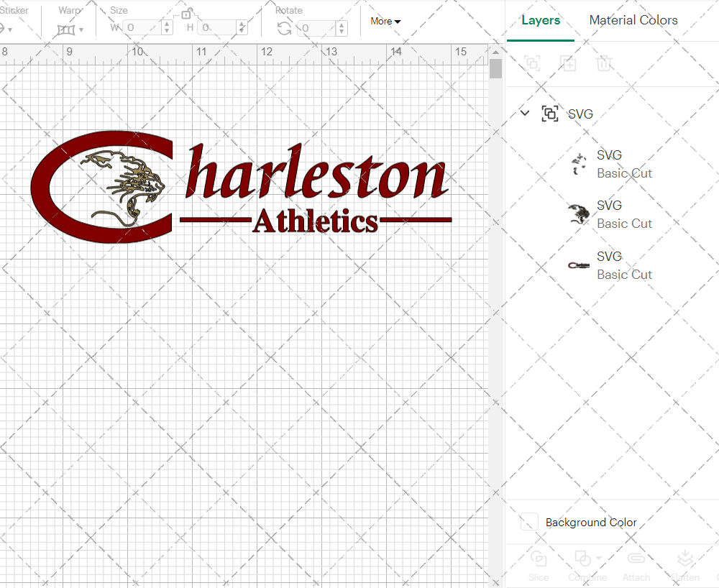
Task: Switch to the Layers tab
Action: point(541,20)
